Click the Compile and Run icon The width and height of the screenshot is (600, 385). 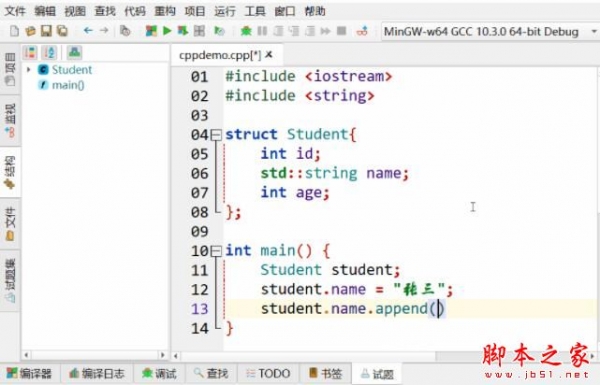[183, 31]
